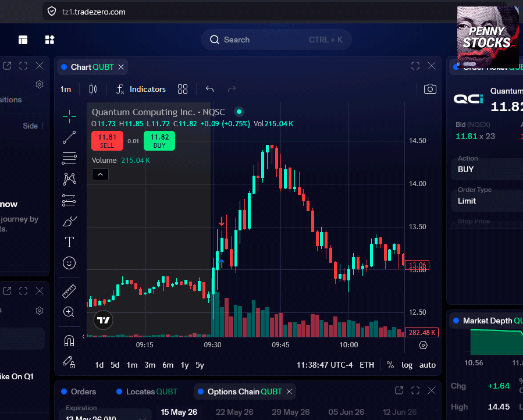Click the site security shield icon

52,12
